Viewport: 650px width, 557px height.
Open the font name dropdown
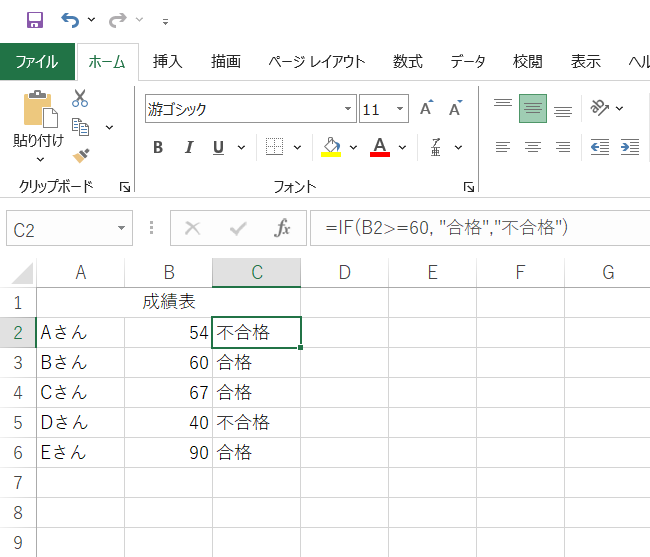coord(349,109)
